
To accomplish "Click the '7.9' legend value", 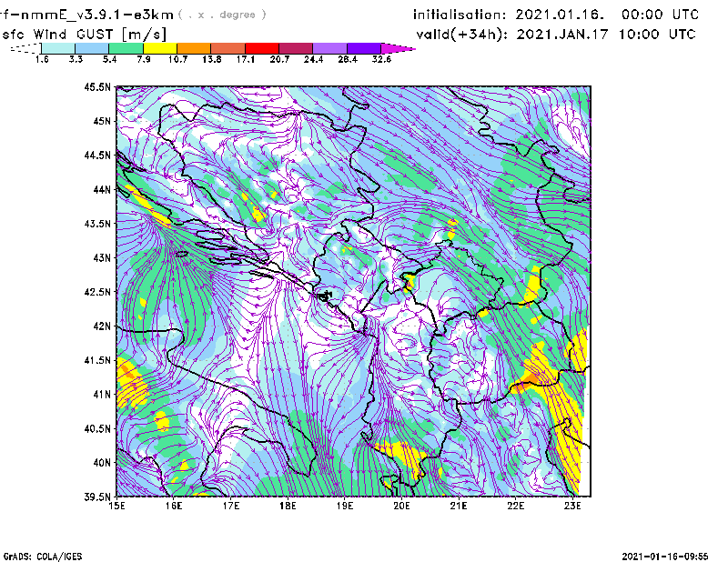I will (x=144, y=59).
